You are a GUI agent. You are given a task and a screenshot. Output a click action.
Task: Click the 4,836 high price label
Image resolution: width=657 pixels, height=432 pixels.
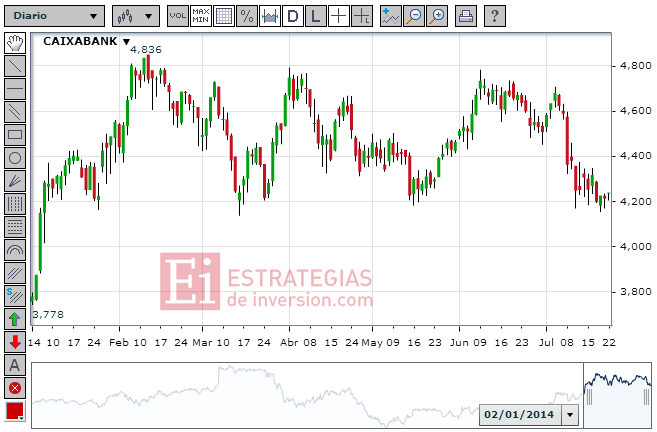[146, 49]
